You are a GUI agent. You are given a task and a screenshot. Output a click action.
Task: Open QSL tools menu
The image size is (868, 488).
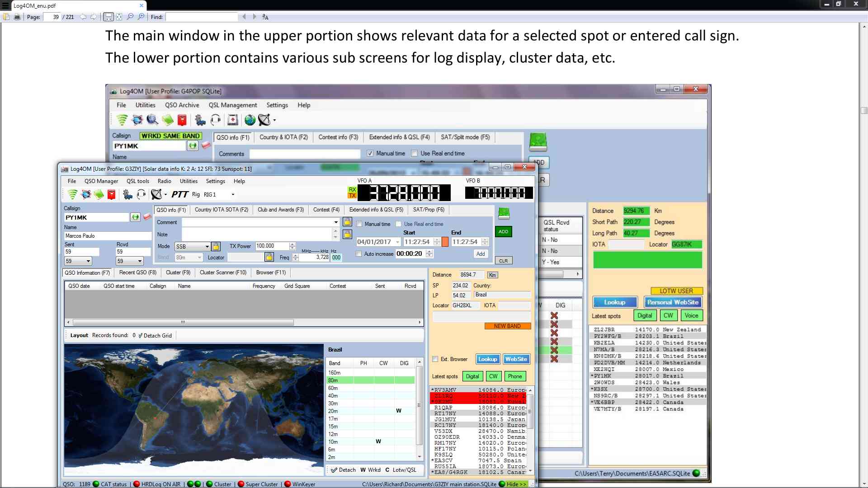pos(138,181)
